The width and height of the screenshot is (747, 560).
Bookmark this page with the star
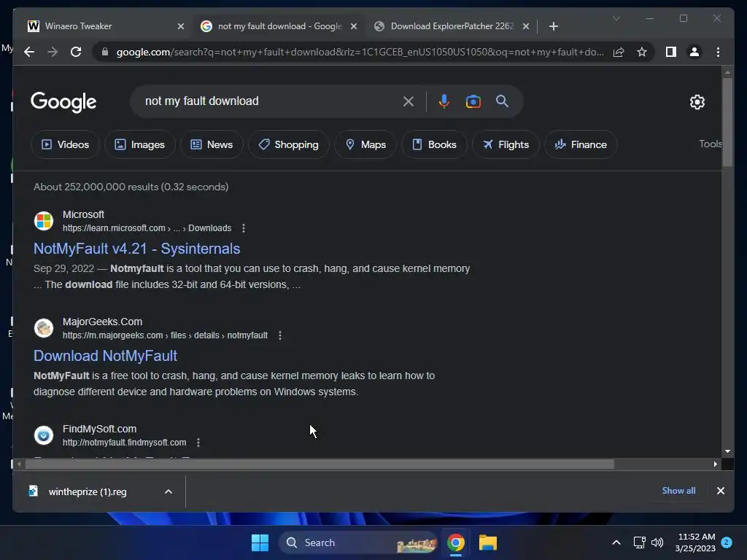pyautogui.click(x=642, y=52)
